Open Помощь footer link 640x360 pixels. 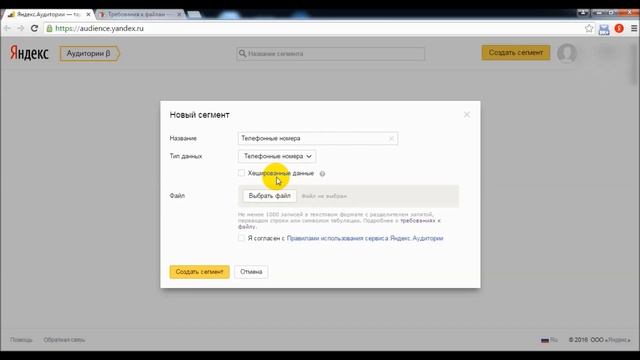tap(21, 340)
